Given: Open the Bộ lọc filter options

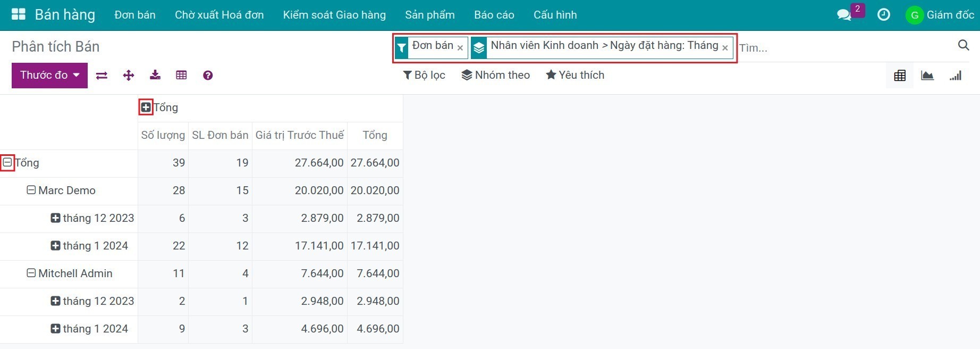Looking at the screenshot, I should coord(424,75).
